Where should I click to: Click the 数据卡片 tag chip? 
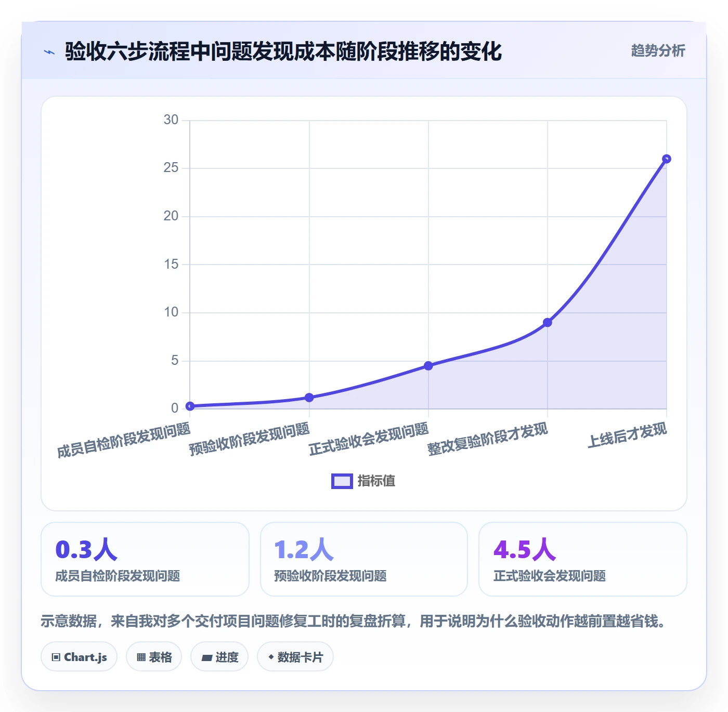click(x=295, y=657)
